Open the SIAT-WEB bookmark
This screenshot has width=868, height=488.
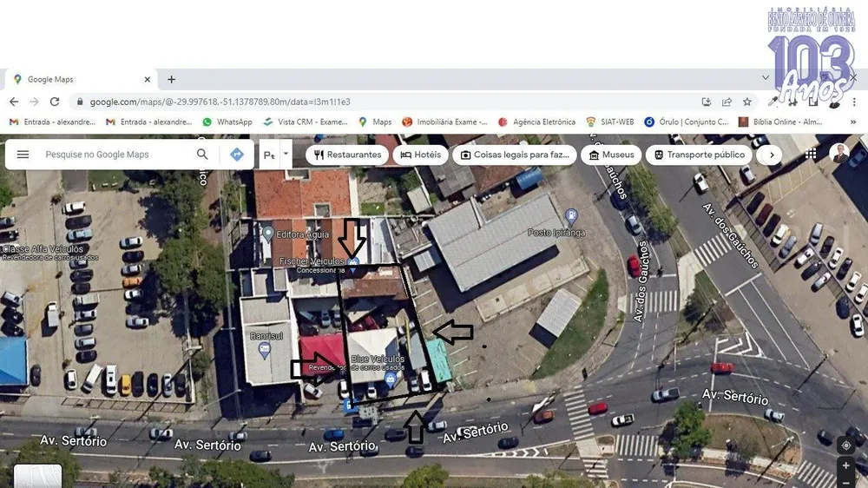click(610, 122)
